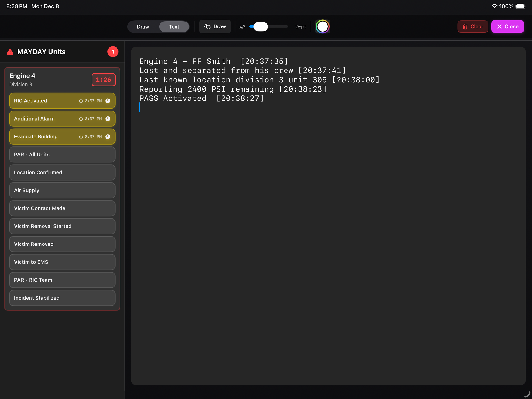Click the Air Supply benchmark button
532x399 pixels.
click(62, 190)
